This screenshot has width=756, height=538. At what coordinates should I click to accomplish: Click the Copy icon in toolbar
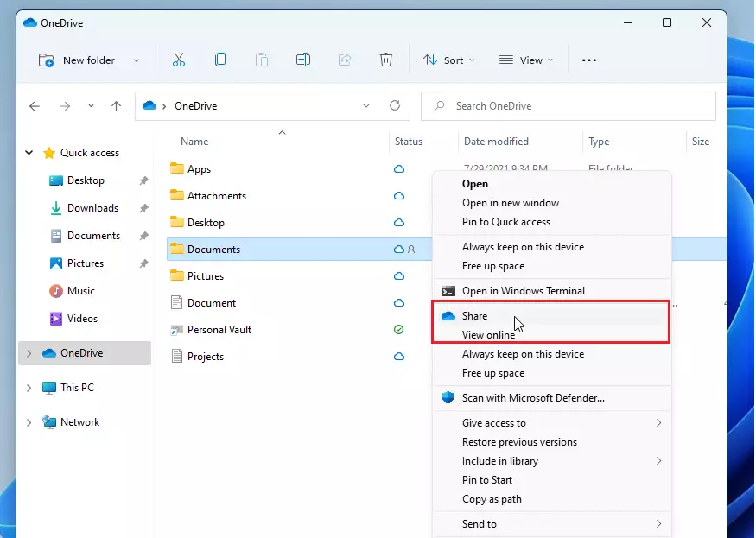tap(219, 60)
